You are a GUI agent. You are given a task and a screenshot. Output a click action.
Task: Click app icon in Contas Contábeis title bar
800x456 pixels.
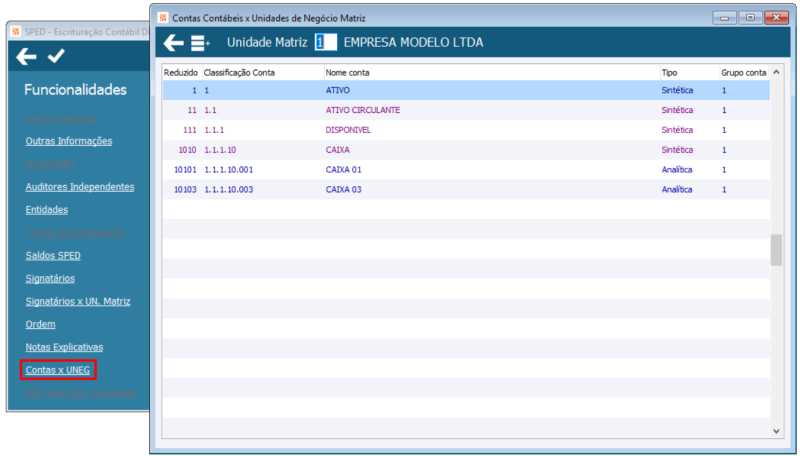click(x=163, y=18)
